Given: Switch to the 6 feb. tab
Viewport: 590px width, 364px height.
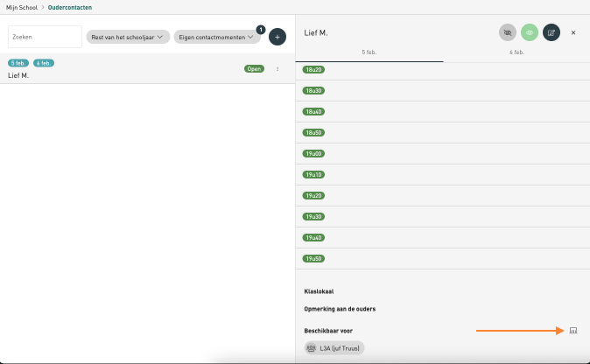Looking at the screenshot, I should click(516, 52).
